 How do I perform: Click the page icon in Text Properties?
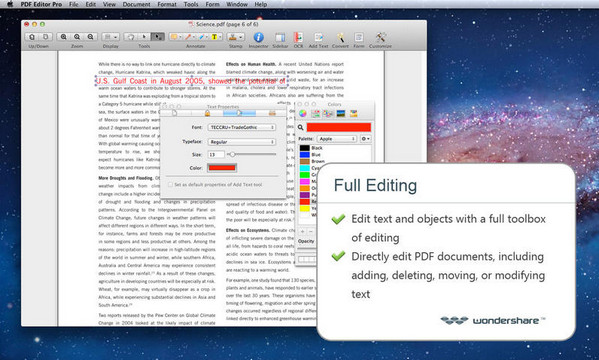[175, 113]
